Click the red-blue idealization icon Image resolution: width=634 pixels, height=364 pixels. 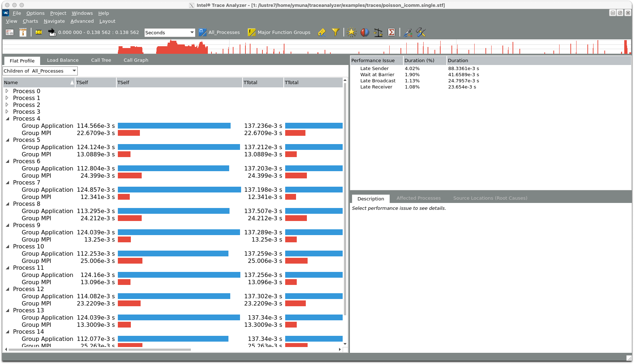(x=365, y=32)
